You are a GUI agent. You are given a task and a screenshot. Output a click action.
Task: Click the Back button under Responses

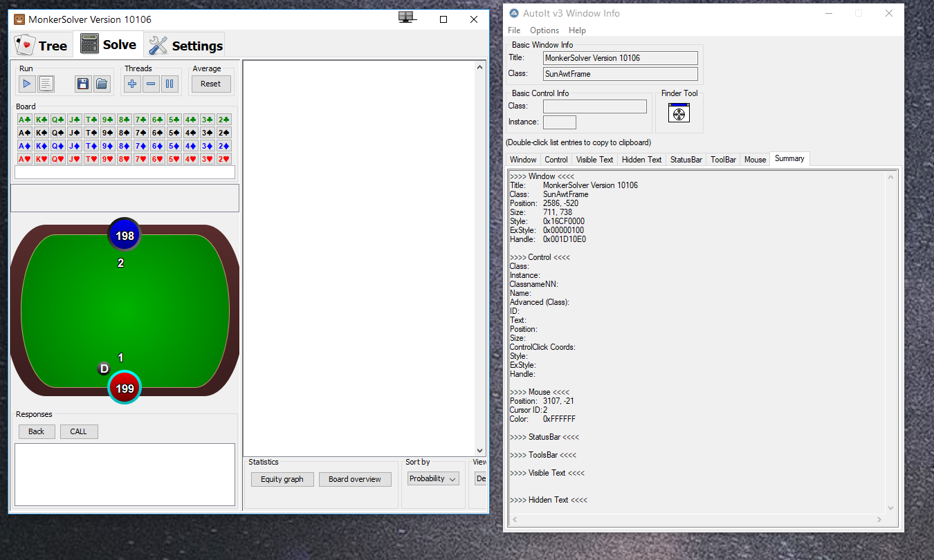[37, 431]
